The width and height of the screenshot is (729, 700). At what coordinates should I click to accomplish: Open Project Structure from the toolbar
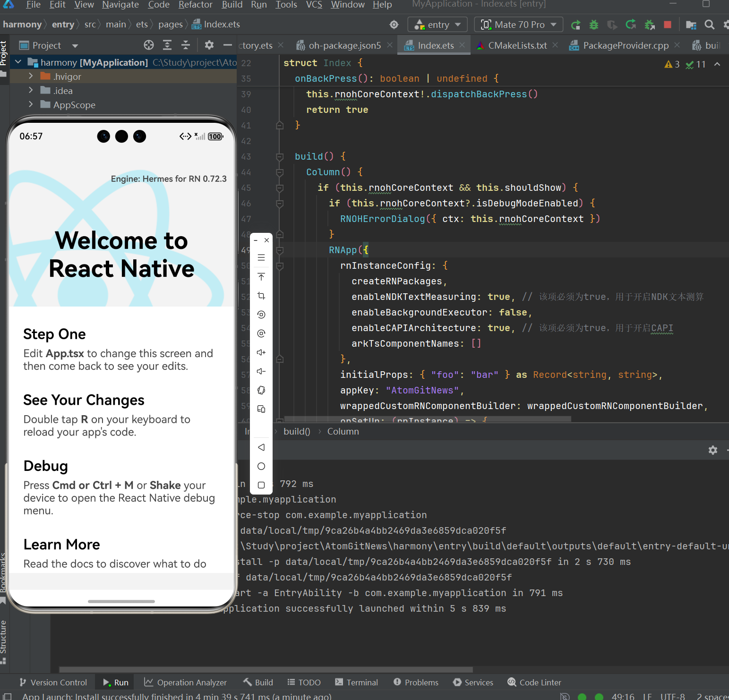point(691,25)
